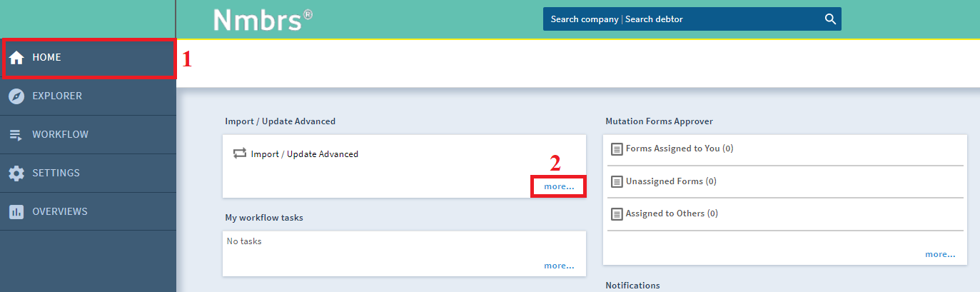Open Unassigned Forms (0)
The image size is (980, 292).
tap(671, 181)
